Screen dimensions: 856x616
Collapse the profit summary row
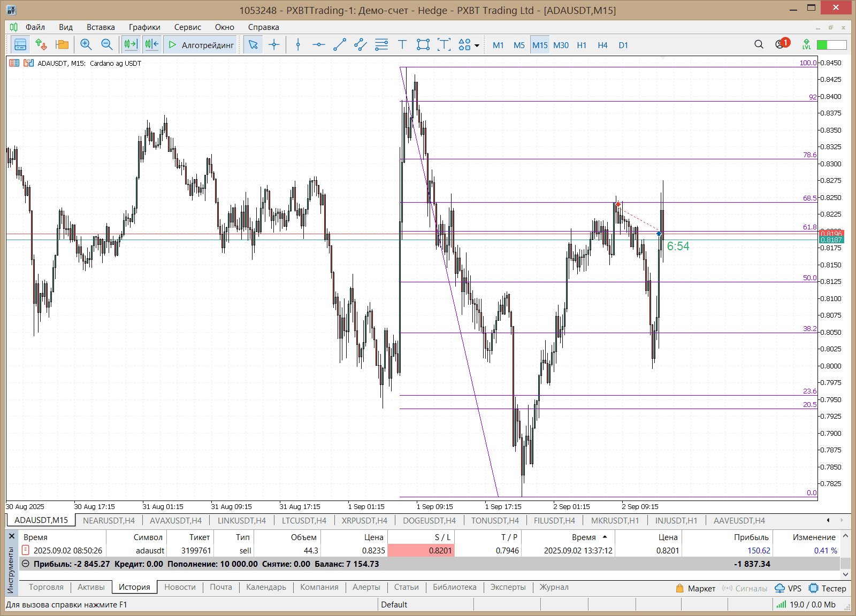[25, 564]
